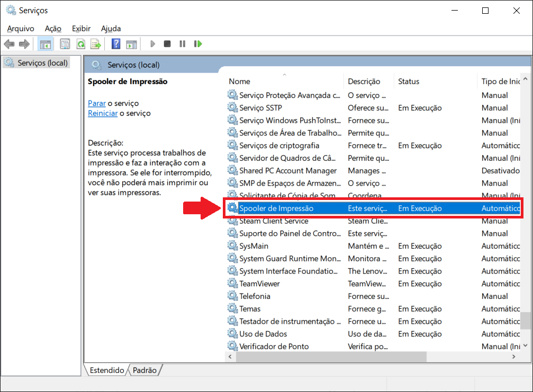
Task: Stop the service using the toolbar Stop icon
Action: point(167,44)
